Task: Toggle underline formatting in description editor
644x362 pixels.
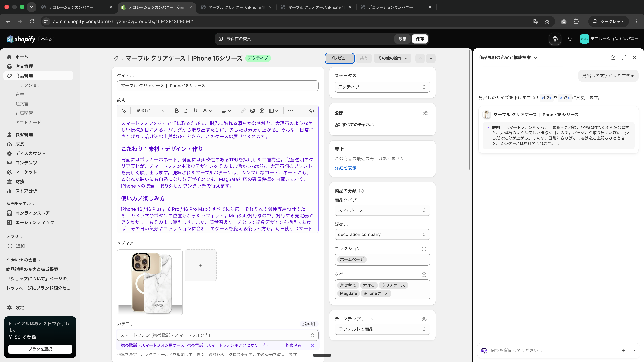Action: [x=196, y=111]
